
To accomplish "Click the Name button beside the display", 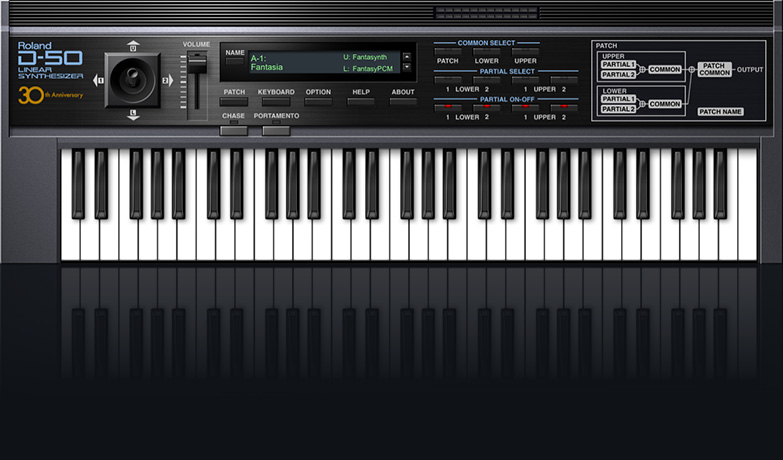I will 234,61.
